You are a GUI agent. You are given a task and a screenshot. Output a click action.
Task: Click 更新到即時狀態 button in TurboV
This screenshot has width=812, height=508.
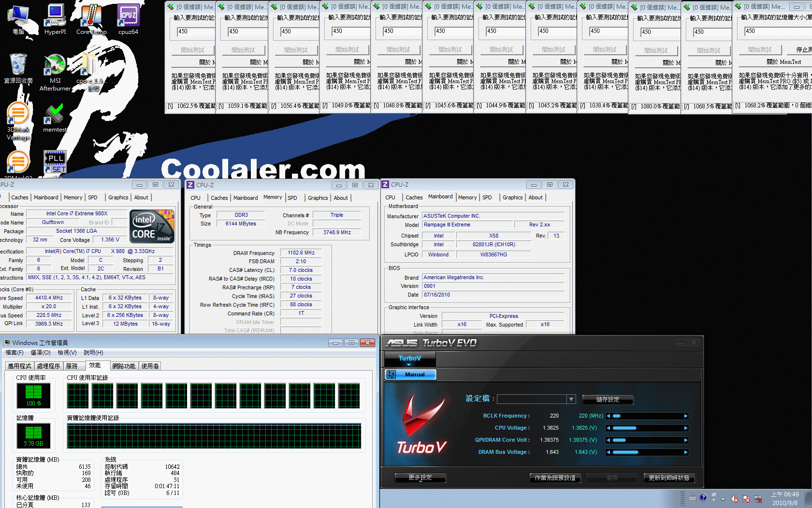click(669, 478)
